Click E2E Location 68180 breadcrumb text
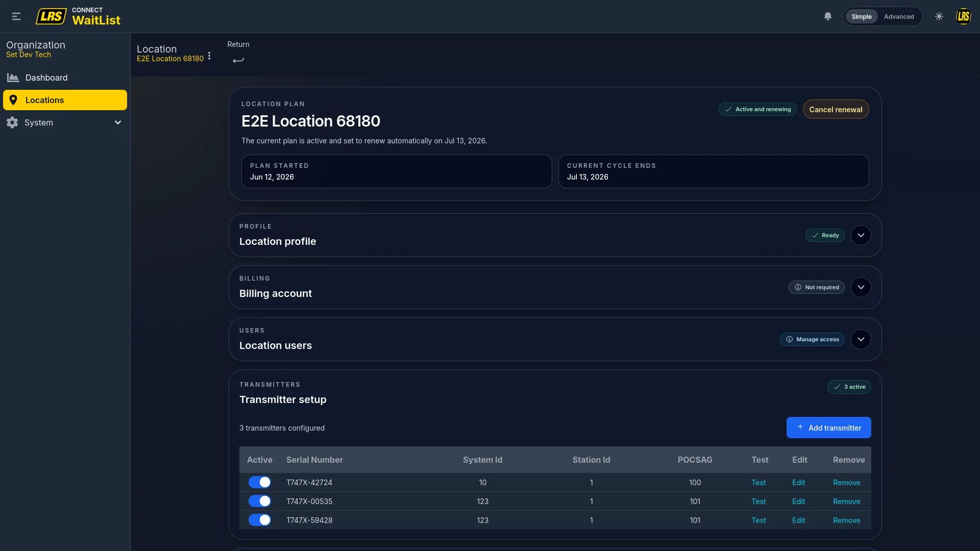Viewport: 980px width, 551px height. tap(170, 59)
